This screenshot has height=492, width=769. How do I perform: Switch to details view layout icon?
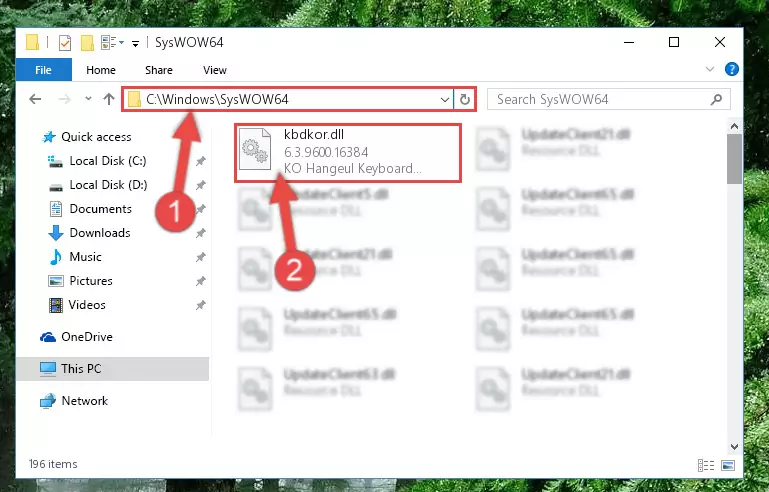click(x=706, y=465)
